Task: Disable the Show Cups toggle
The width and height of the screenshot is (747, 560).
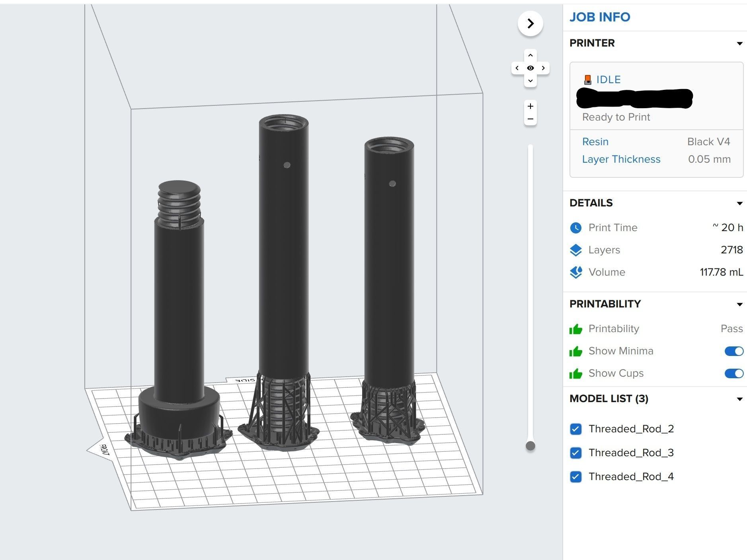Action: 734,373
